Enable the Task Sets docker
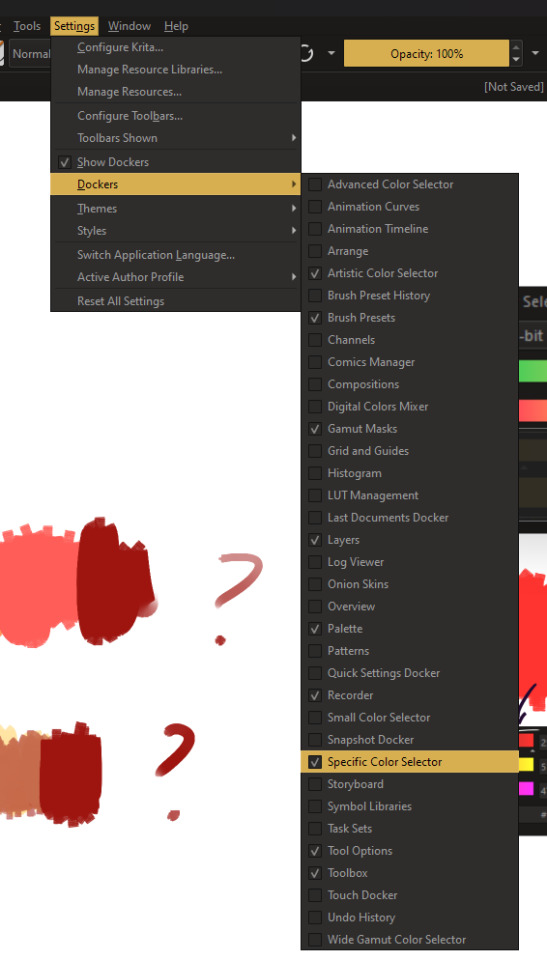 tap(409, 828)
